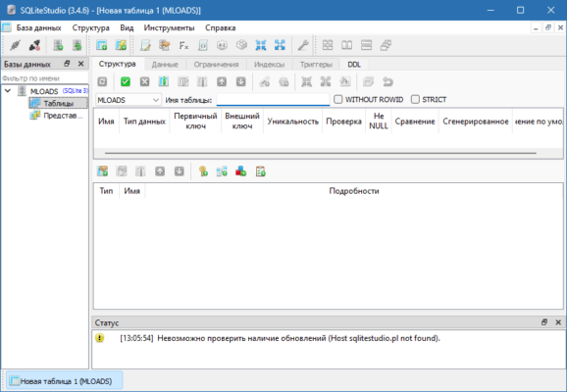Image resolution: width=567 pixels, height=392 pixels.
Task: Enable the WITHOUT ROWID checkbox
Action: (x=338, y=99)
